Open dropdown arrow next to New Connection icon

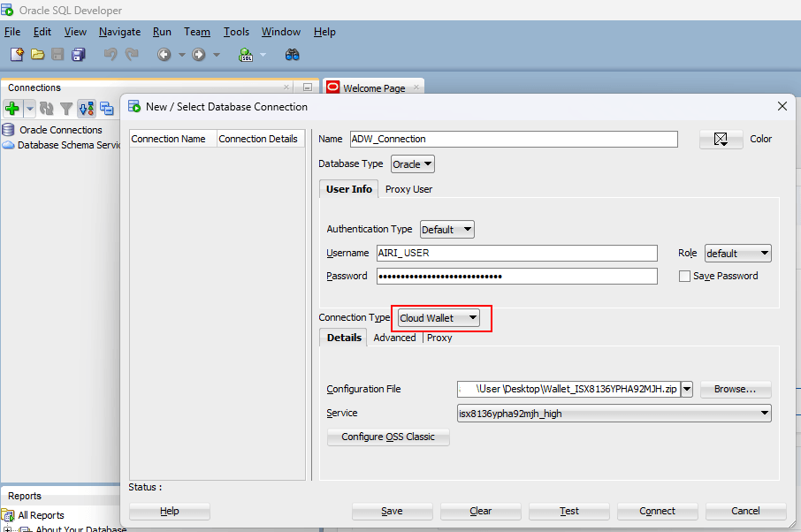tap(30, 108)
